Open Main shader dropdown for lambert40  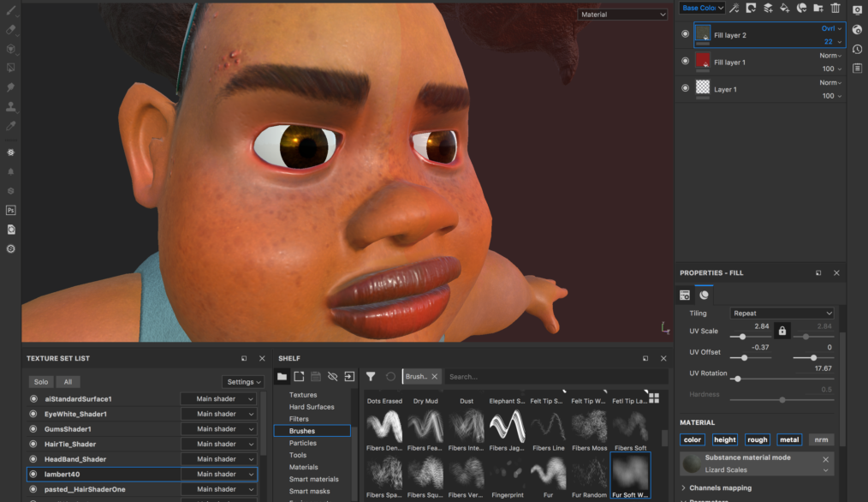pyautogui.click(x=218, y=475)
